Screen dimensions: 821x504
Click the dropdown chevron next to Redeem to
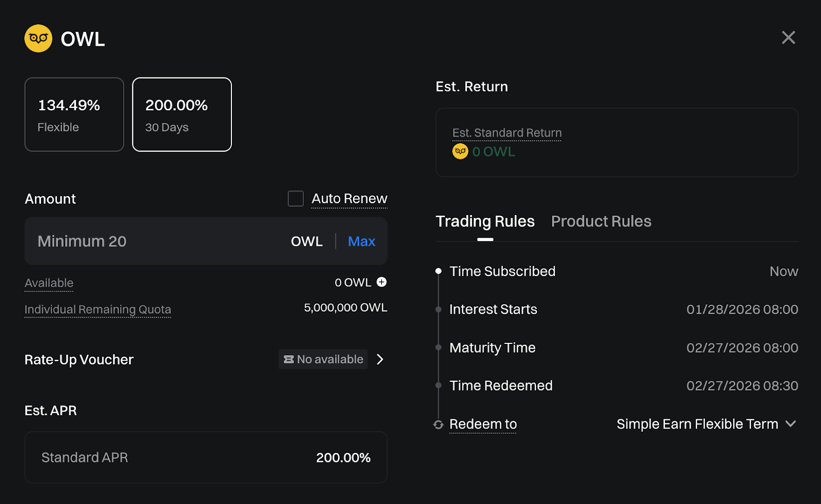coord(791,424)
